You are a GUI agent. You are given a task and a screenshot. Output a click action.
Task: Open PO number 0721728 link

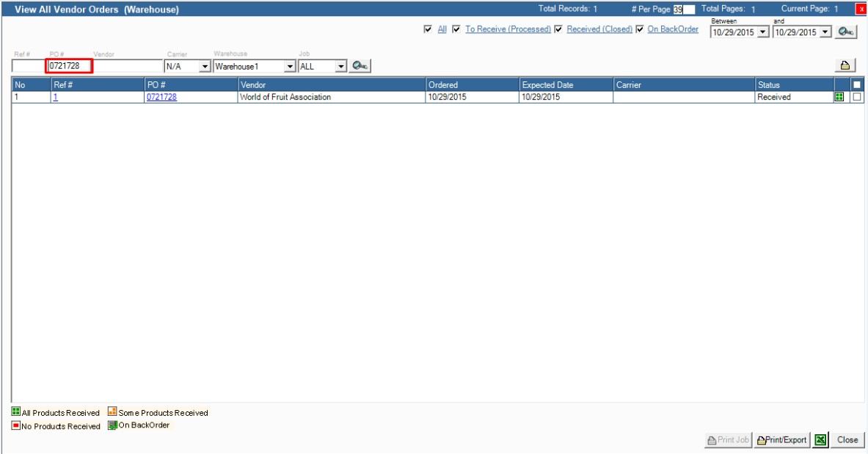[161, 97]
